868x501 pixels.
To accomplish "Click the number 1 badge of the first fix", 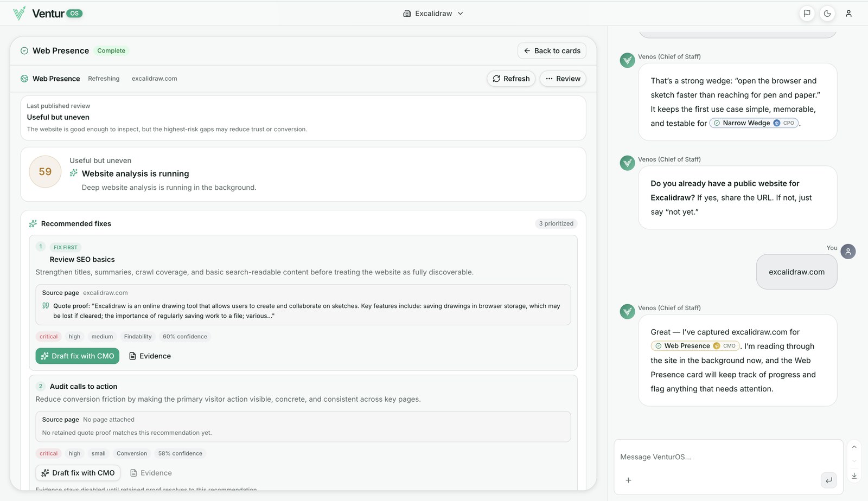I will click(41, 247).
